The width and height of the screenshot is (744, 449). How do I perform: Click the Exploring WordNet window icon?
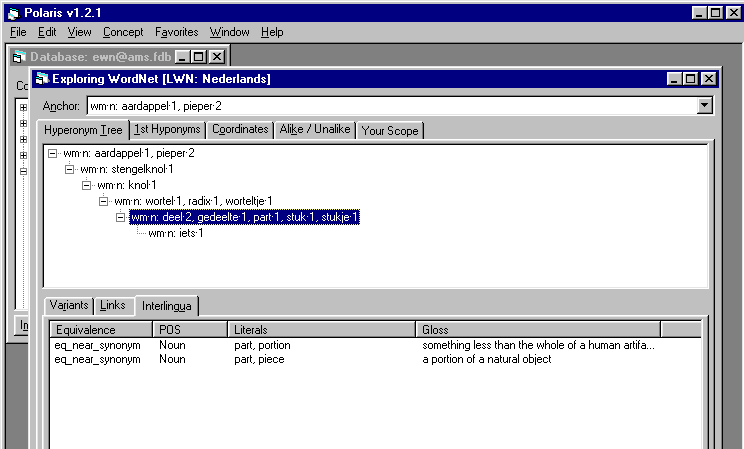coord(42,79)
